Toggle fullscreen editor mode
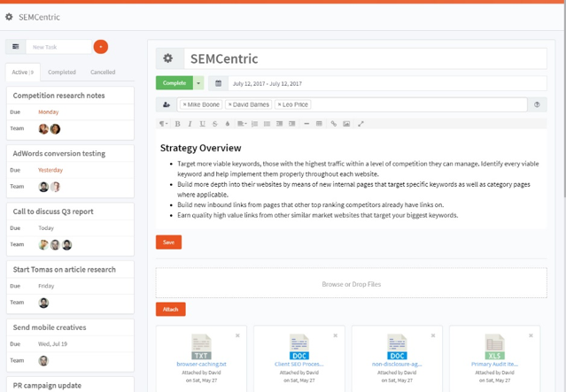The width and height of the screenshot is (566, 392). 361,124
